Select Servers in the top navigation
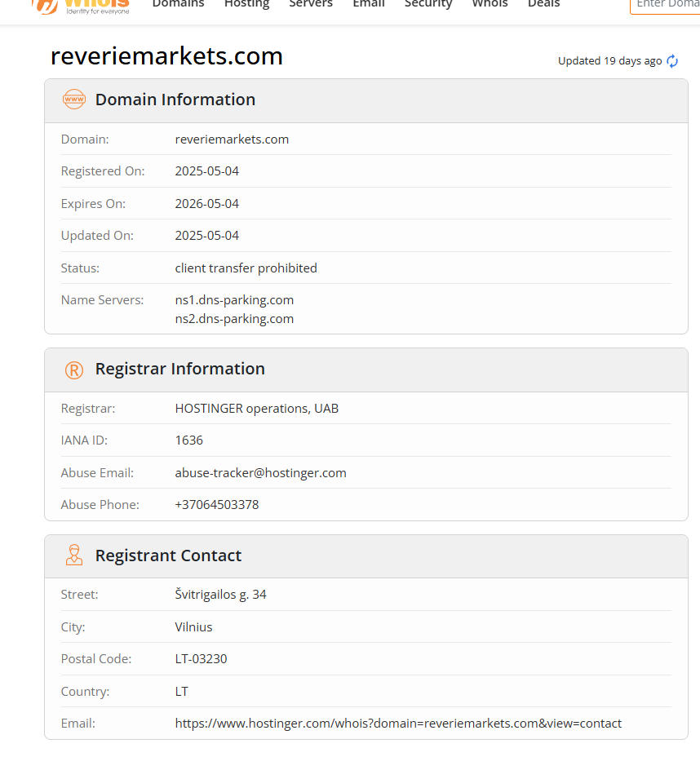 [x=311, y=4]
